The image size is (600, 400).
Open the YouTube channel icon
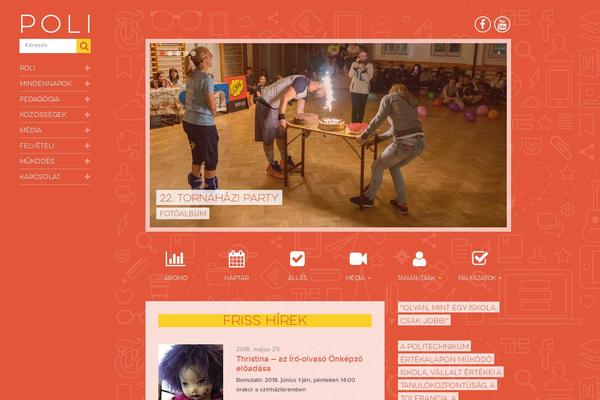(502, 24)
